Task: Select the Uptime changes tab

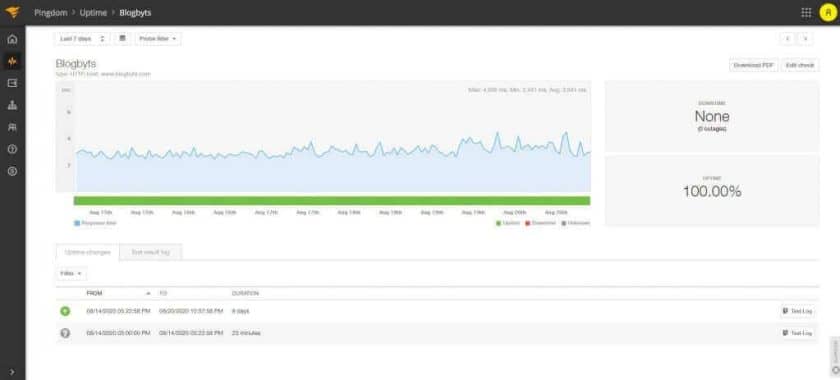Action: [87, 252]
